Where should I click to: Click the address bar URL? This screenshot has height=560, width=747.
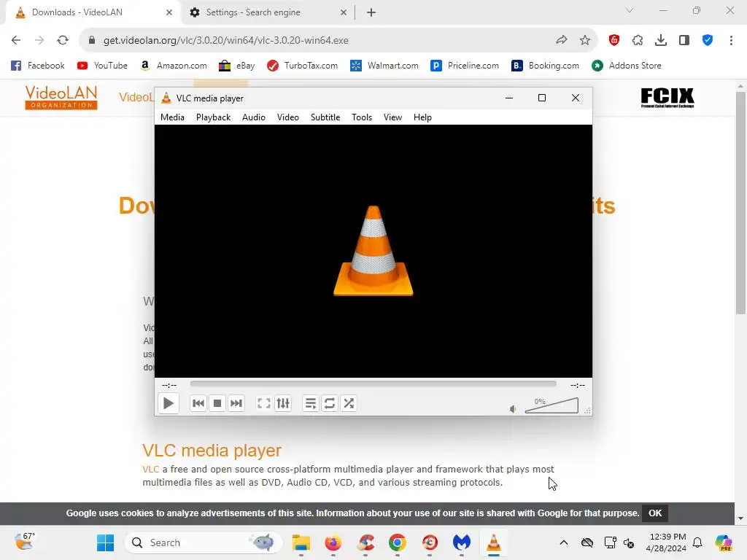tap(226, 41)
